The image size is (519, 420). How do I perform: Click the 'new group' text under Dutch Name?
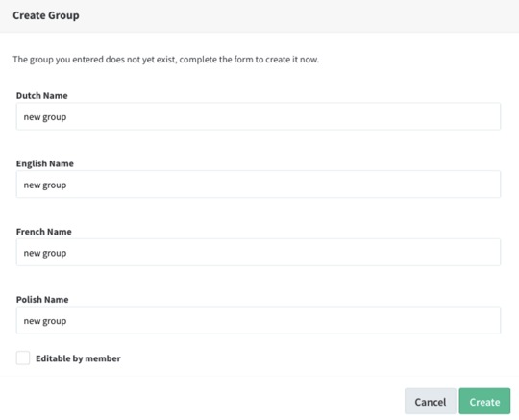(45, 117)
